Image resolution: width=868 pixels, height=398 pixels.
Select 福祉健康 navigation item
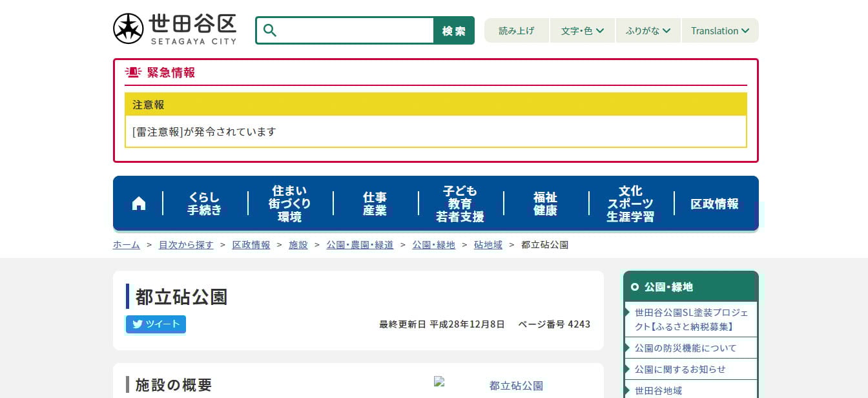pos(545,204)
